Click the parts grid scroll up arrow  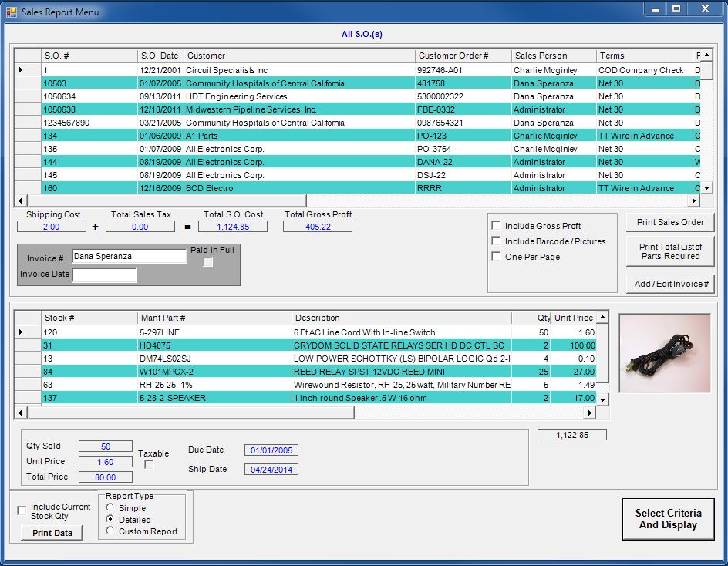(x=602, y=318)
